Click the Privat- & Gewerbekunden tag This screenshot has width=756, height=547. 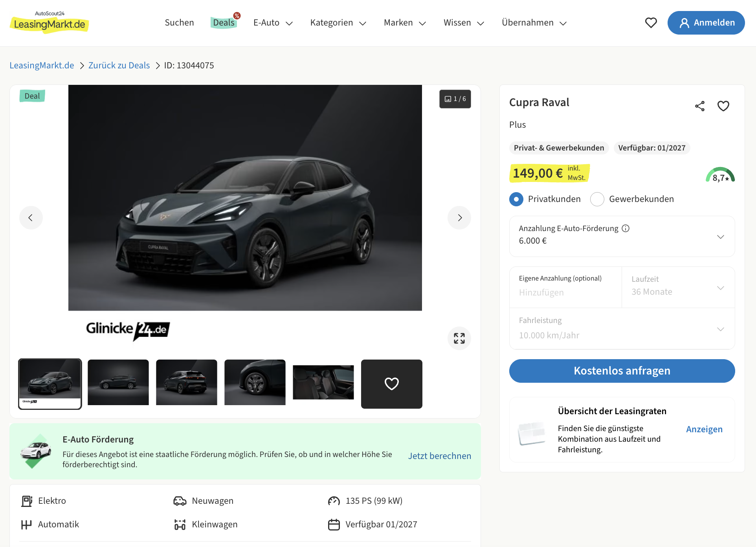click(x=559, y=148)
